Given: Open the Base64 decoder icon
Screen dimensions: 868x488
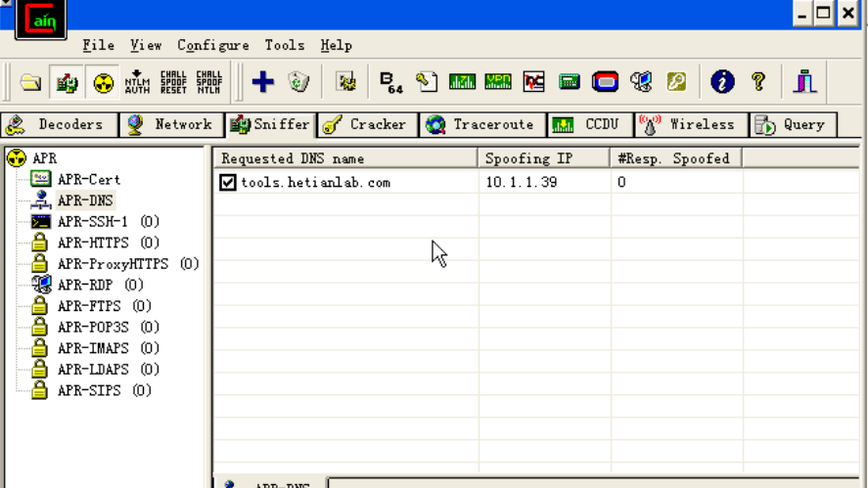Looking at the screenshot, I should tap(391, 82).
